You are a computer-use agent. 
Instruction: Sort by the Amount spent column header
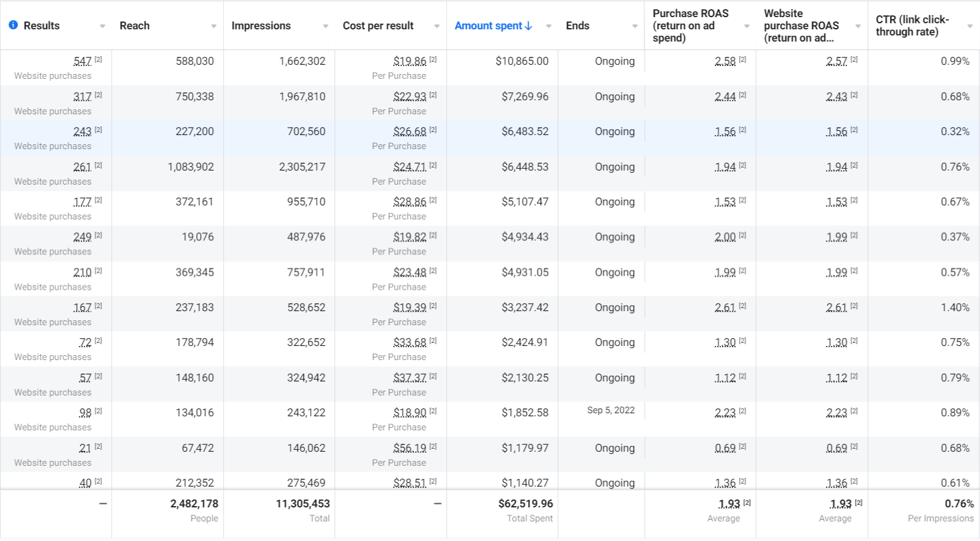coord(488,26)
